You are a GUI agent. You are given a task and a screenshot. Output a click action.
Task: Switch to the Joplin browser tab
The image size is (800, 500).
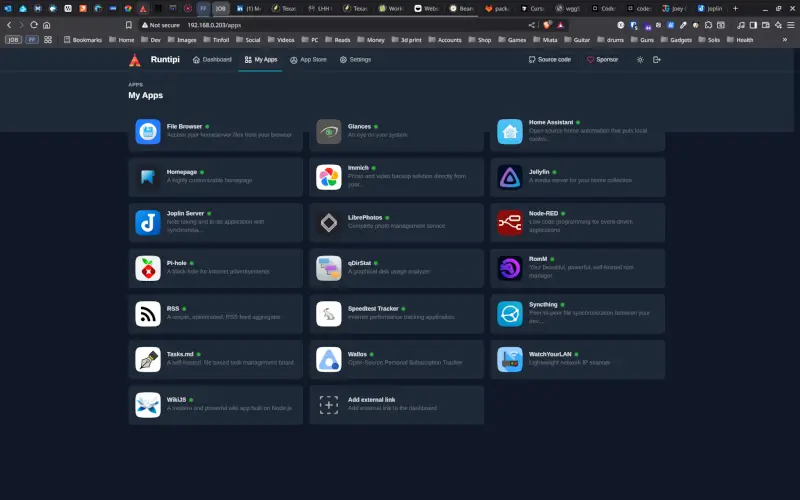tap(710, 8)
